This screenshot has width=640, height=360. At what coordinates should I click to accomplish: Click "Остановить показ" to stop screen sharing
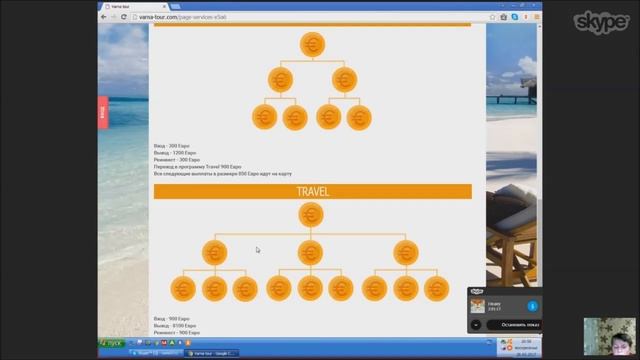click(514, 325)
